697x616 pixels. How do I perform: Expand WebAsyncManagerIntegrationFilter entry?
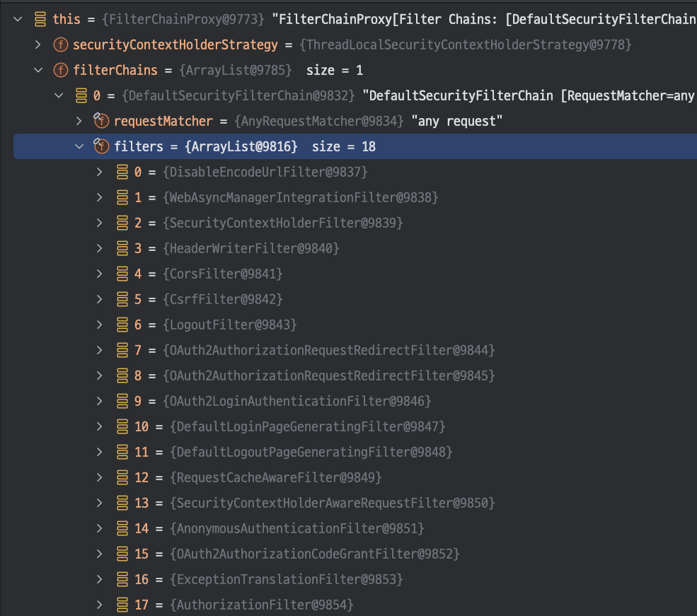pyautogui.click(x=100, y=197)
